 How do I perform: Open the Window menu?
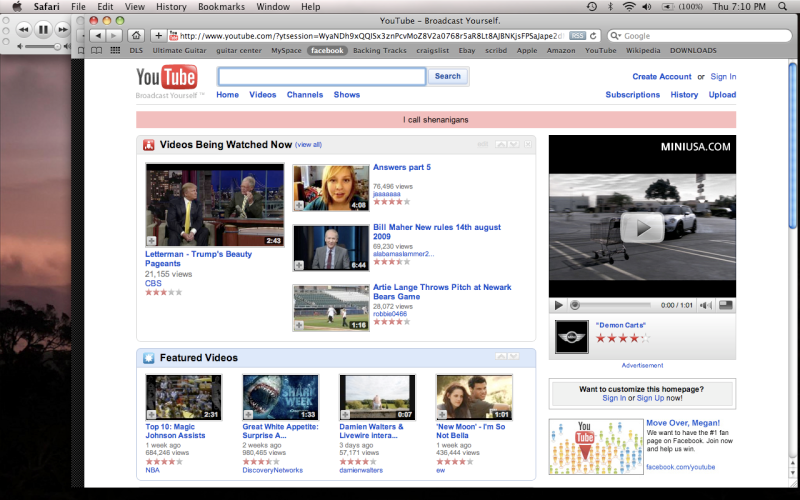273,7
